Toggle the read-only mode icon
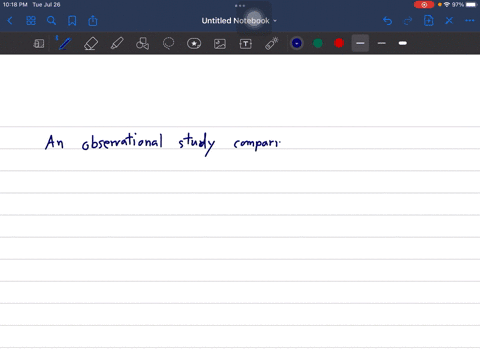The image size is (480, 360). point(39,43)
